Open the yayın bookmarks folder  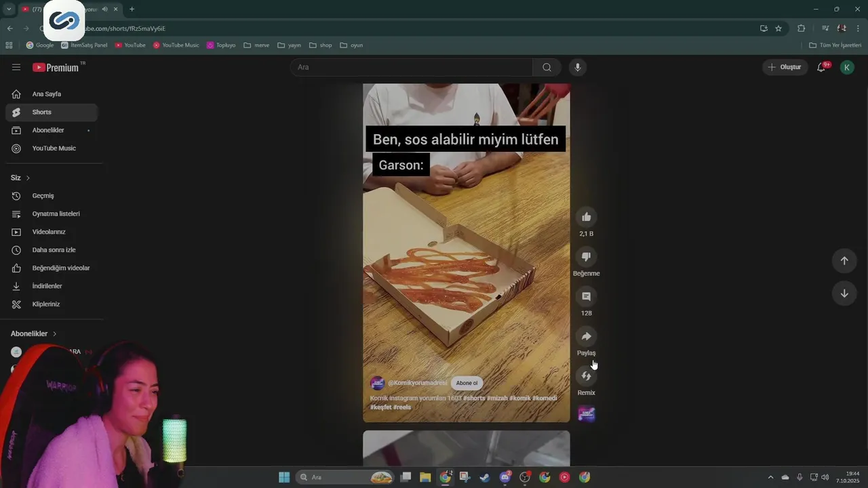point(289,45)
